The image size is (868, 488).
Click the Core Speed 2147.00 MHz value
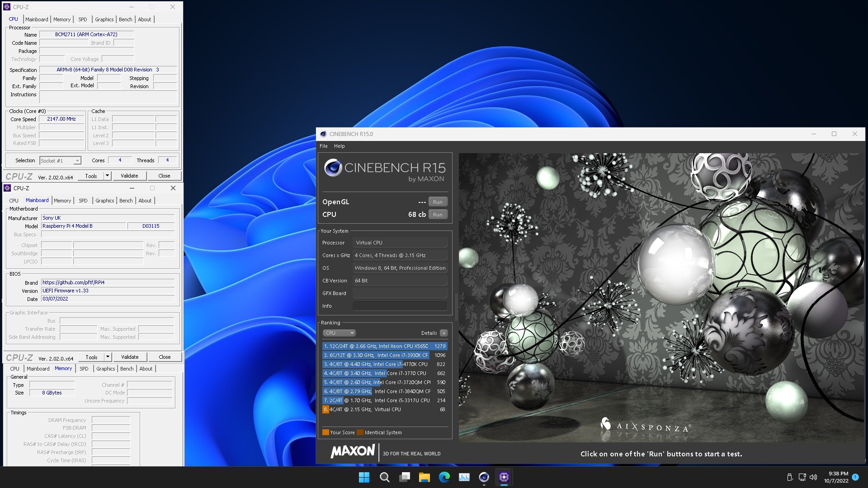pos(61,119)
